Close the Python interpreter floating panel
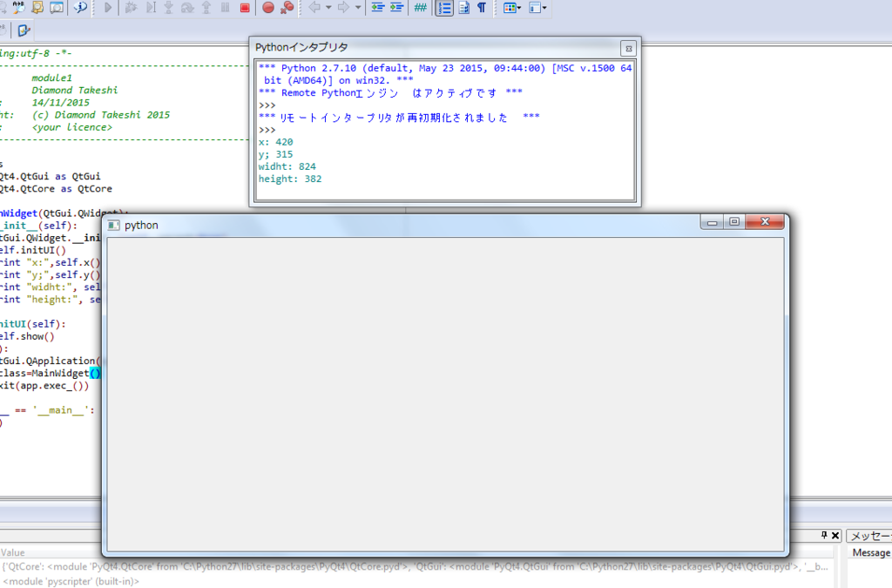The image size is (892, 588). pos(629,48)
